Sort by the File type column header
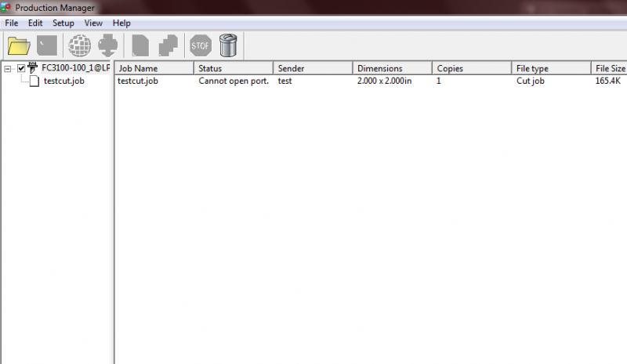 tap(551, 68)
